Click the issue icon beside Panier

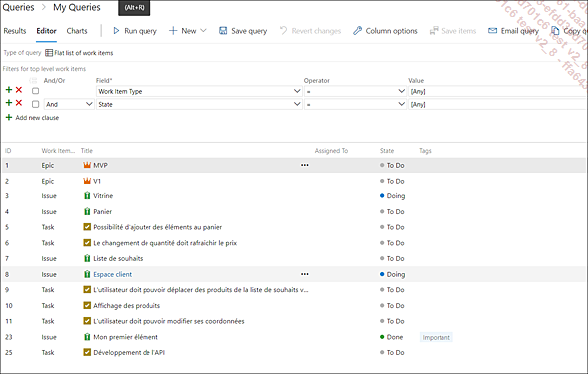point(87,211)
